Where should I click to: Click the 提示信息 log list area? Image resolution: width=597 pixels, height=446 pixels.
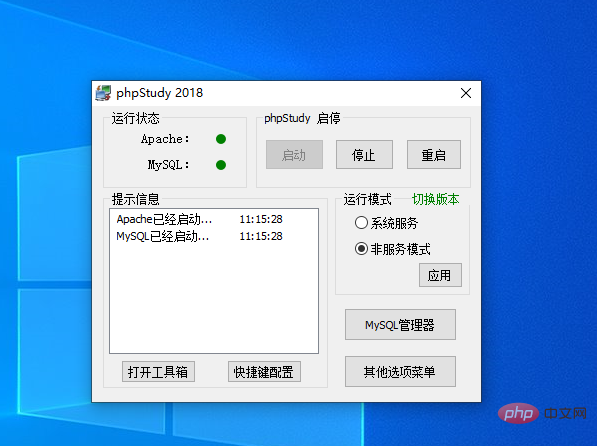click(x=214, y=281)
